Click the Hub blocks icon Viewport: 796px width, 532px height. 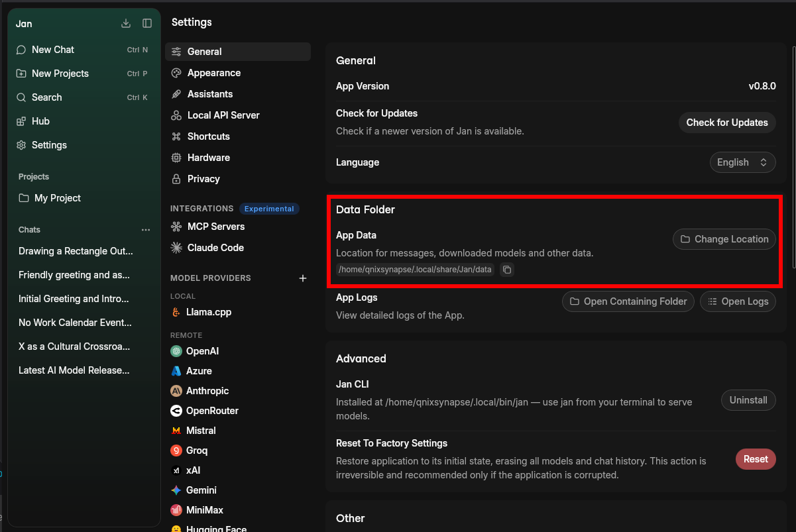click(21, 121)
